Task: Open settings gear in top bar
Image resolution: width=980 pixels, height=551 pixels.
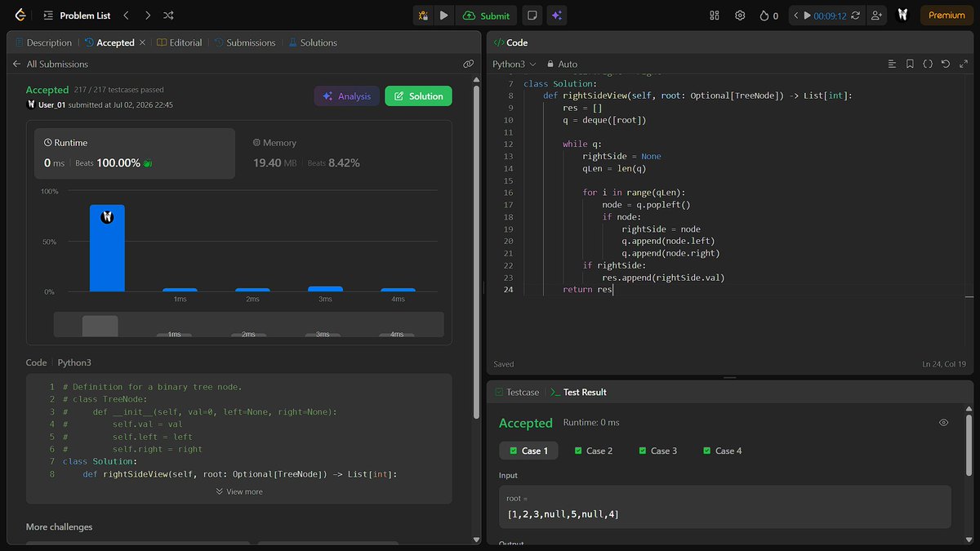Action: tap(740, 16)
